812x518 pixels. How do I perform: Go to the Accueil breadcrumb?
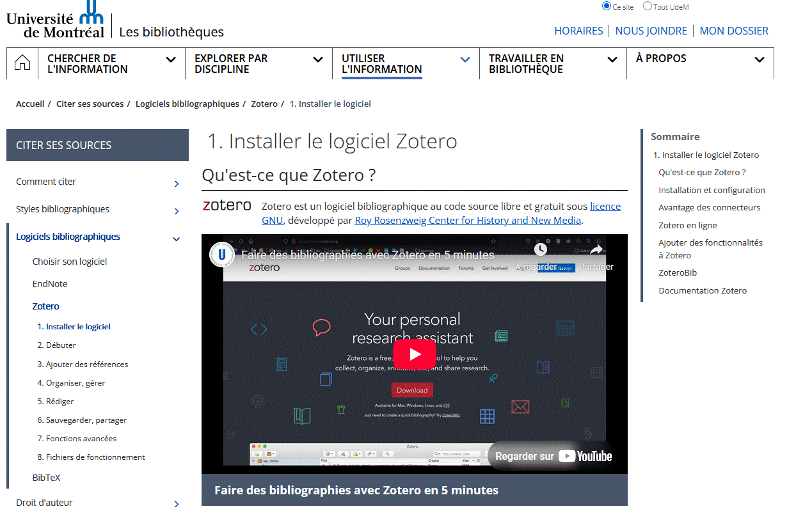click(30, 104)
